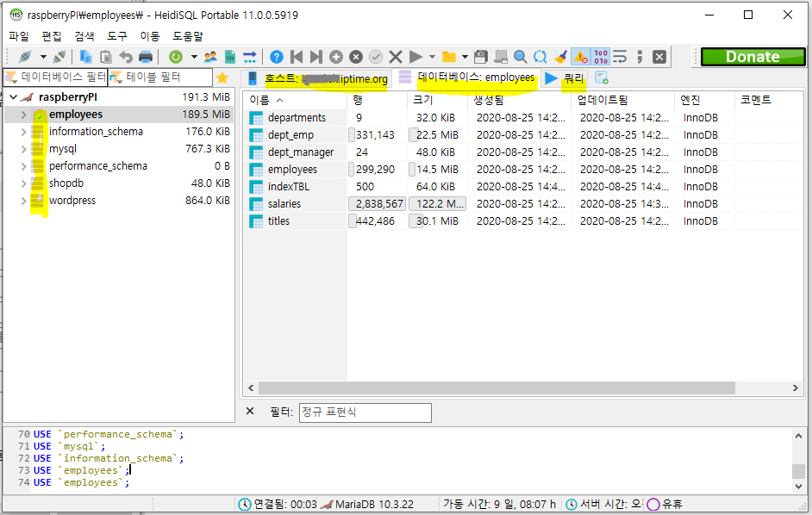Jump to first row icon
This screenshot has width=812, height=515.
tap(297, 57)
